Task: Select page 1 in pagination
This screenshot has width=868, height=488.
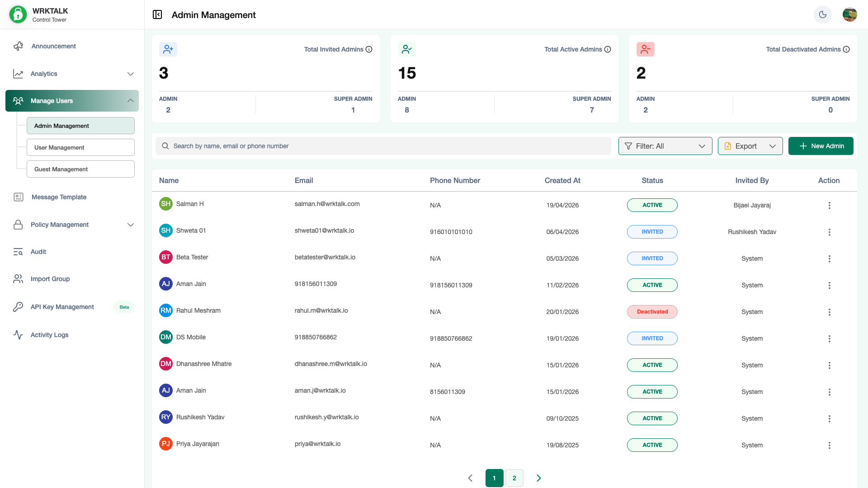Action: (x=494, y=478)
